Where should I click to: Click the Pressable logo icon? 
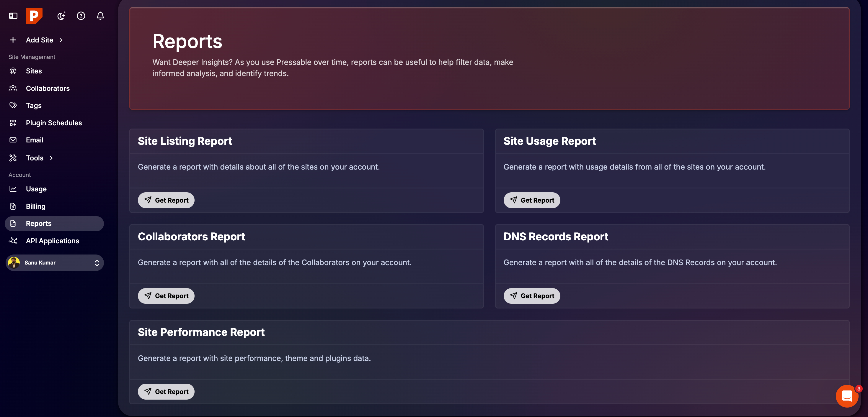pyautogui.click(x=34, y=16)
